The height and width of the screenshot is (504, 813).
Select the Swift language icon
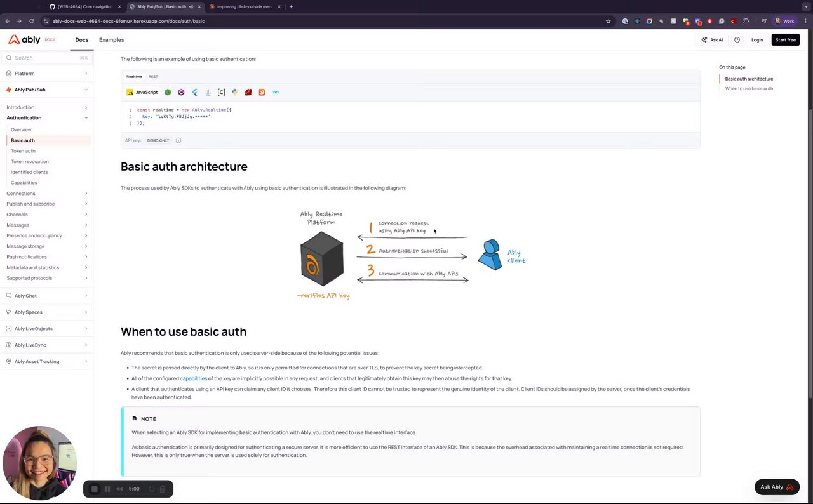[x=261, y=92]
